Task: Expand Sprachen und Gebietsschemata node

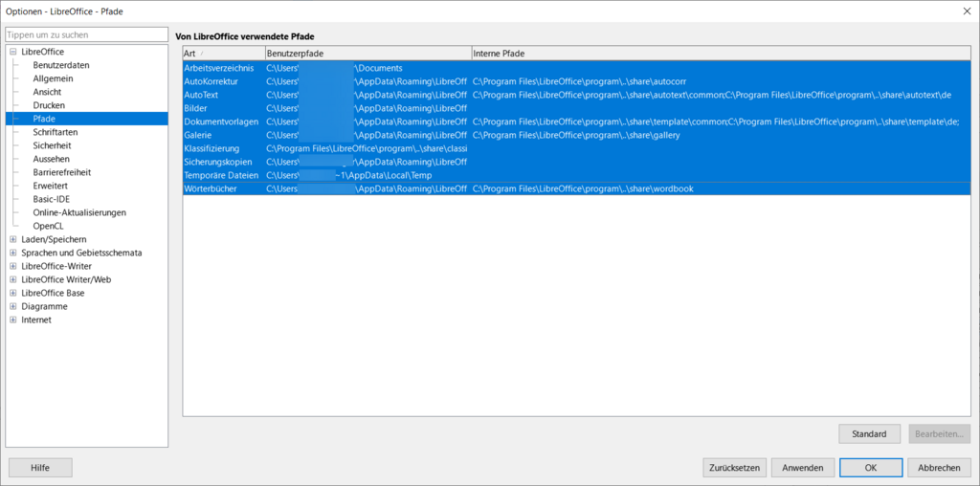Action: (x=13, y=253)
